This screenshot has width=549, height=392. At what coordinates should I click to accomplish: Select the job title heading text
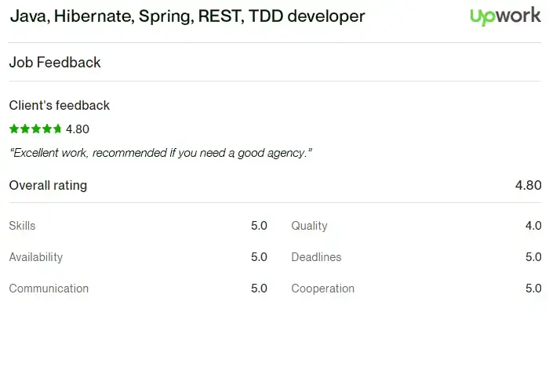(187, 16)
